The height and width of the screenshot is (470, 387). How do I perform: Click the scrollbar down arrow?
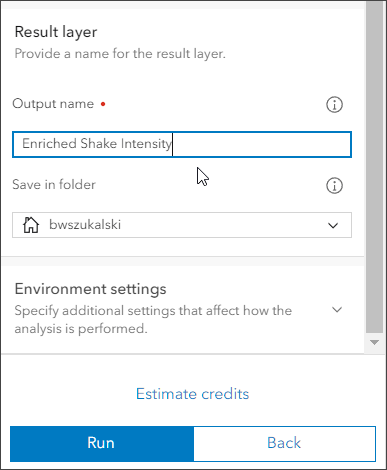tap(374, 342)
